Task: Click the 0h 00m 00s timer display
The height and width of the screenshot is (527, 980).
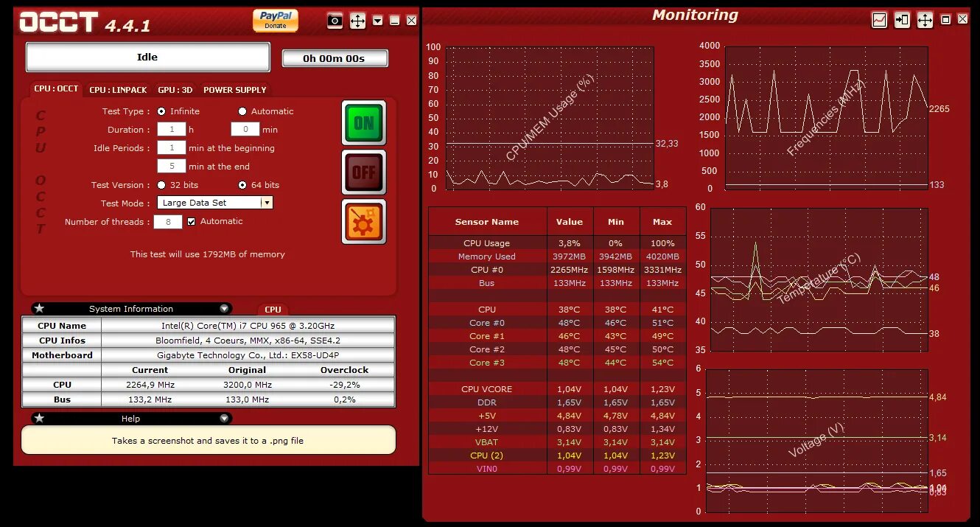Action: 335,58
